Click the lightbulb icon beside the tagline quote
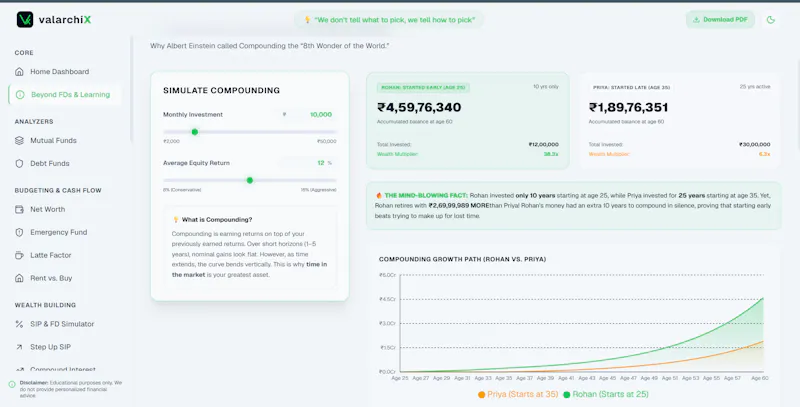The width and height of the screenshot is (800, 407). tap(307, 20)
